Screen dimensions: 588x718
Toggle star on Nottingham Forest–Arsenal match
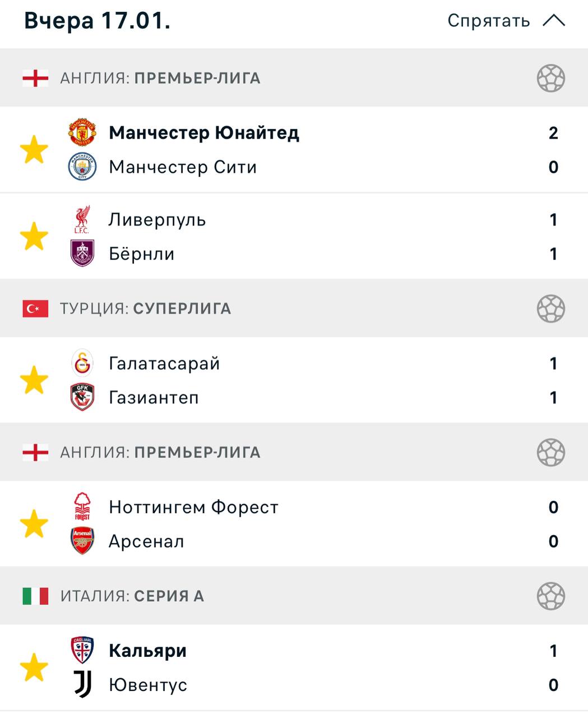point(34,524)
